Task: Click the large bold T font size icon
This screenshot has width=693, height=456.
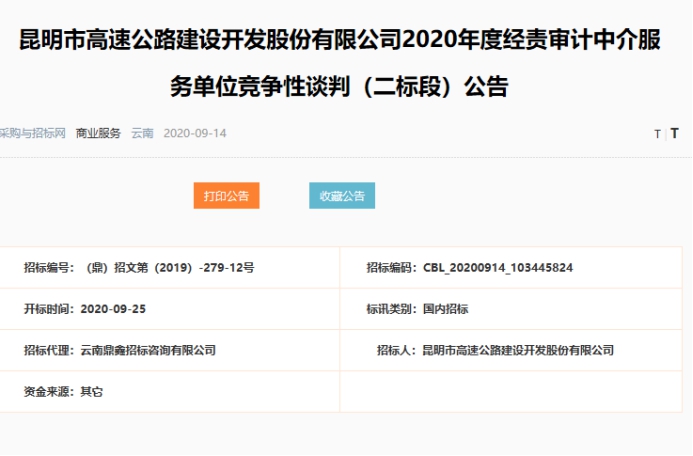Action: click(674, 133)
